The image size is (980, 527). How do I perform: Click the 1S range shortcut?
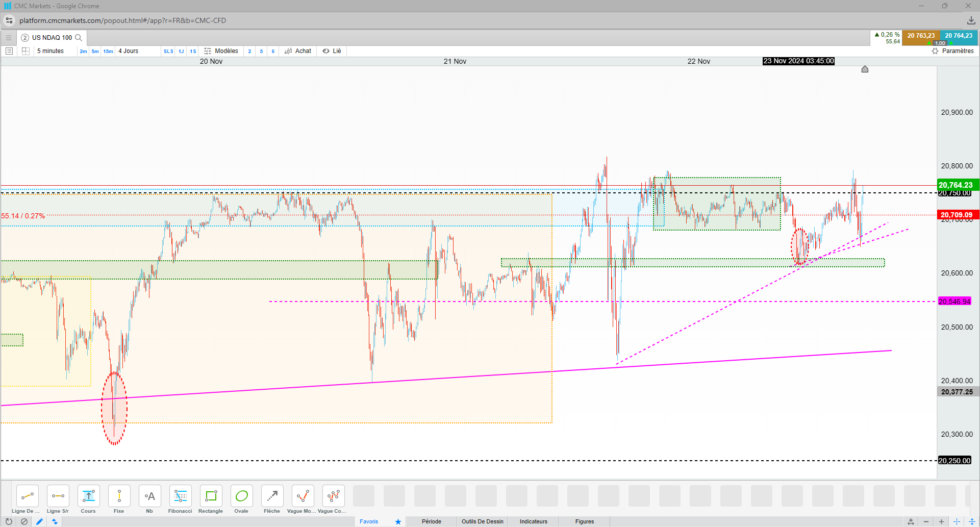[x=193, y=51]
